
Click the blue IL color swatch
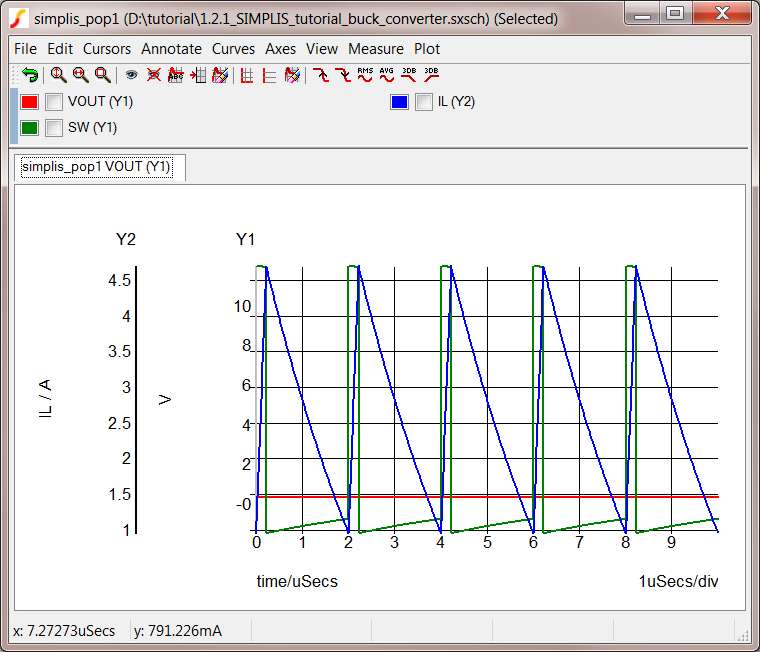399,102
